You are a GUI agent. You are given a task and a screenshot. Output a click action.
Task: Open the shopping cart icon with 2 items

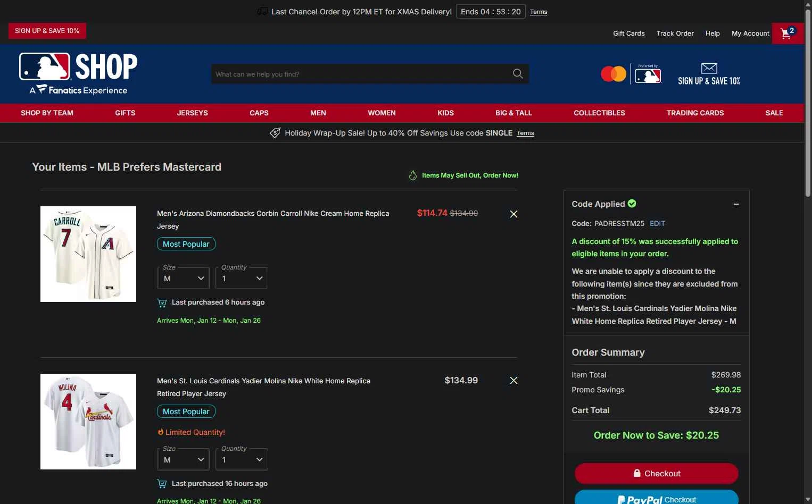tap(788, 33)
